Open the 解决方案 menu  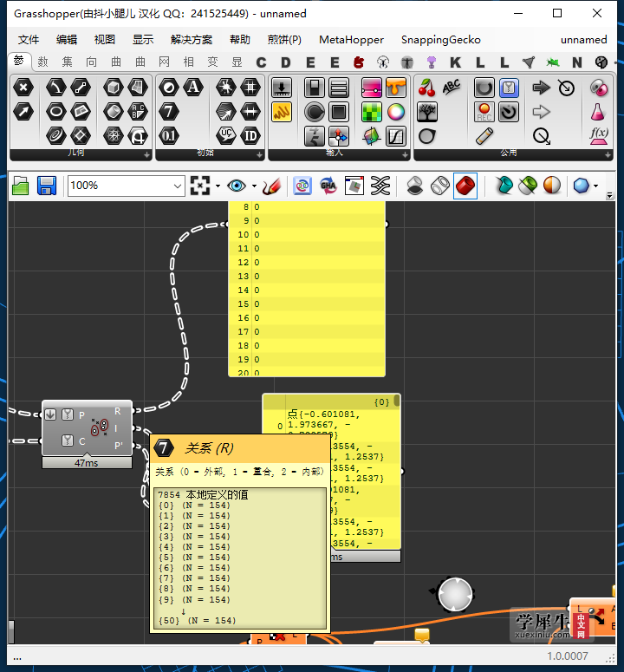192,40
